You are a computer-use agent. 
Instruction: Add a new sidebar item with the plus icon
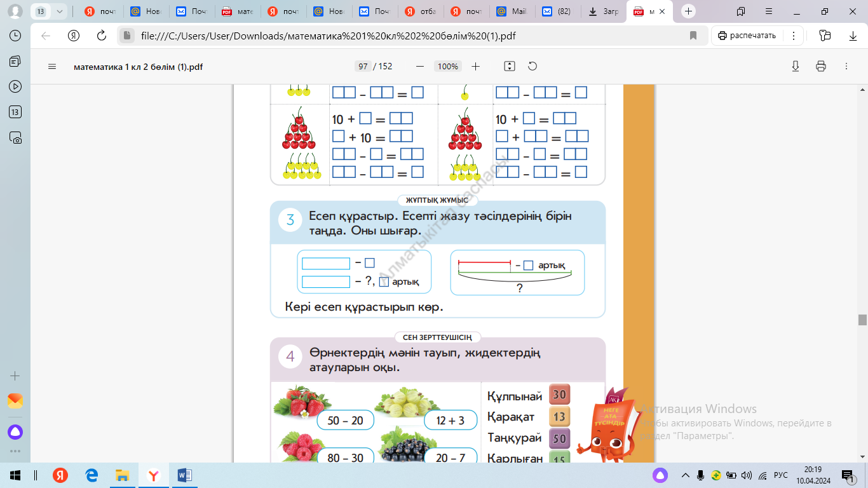(x=15, y=376)
